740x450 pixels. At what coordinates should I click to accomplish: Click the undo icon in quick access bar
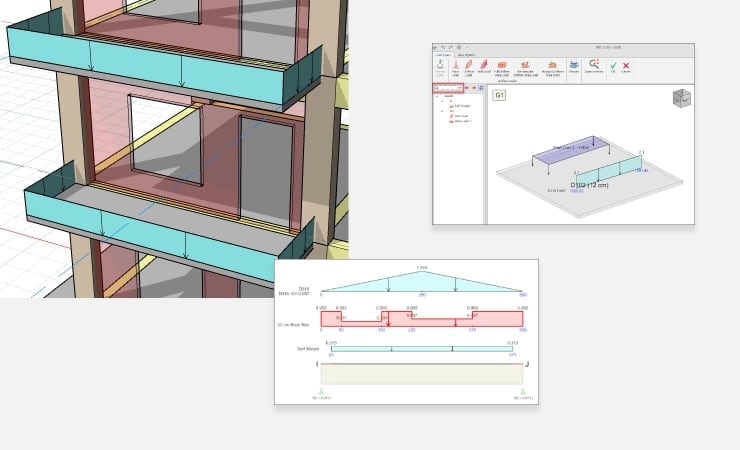[443, 47]
